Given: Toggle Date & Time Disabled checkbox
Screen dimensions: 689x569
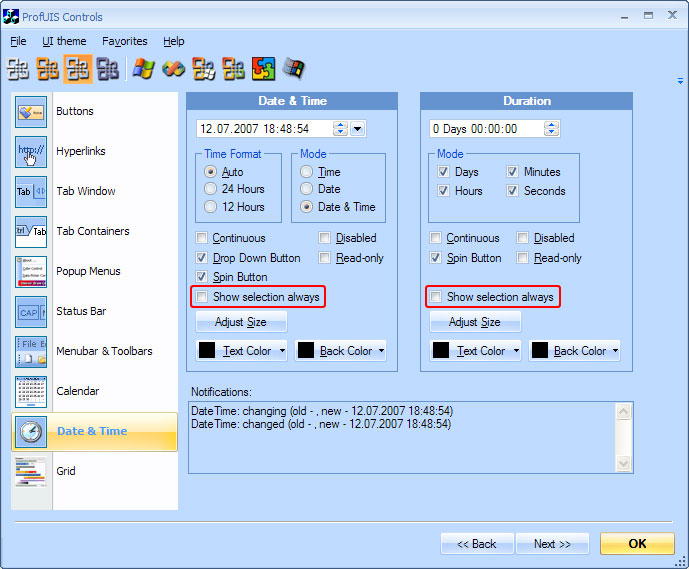Looking at the screenshot, I should [x=324, y=238].
